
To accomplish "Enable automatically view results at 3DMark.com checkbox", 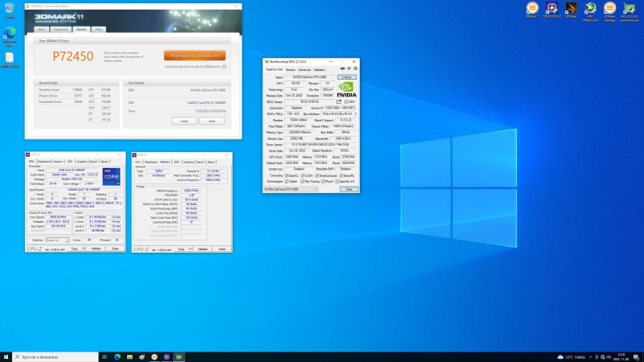I will 225,67.
